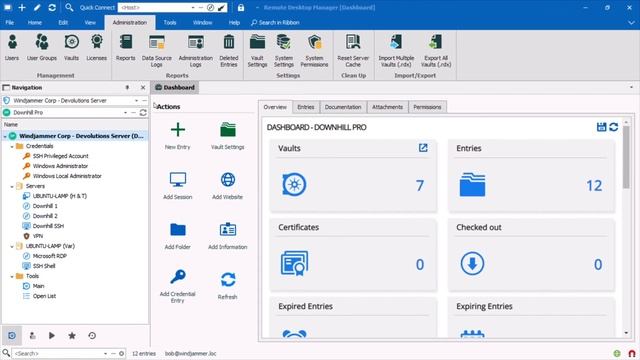Click Refresh in the Actions panel

228,286
